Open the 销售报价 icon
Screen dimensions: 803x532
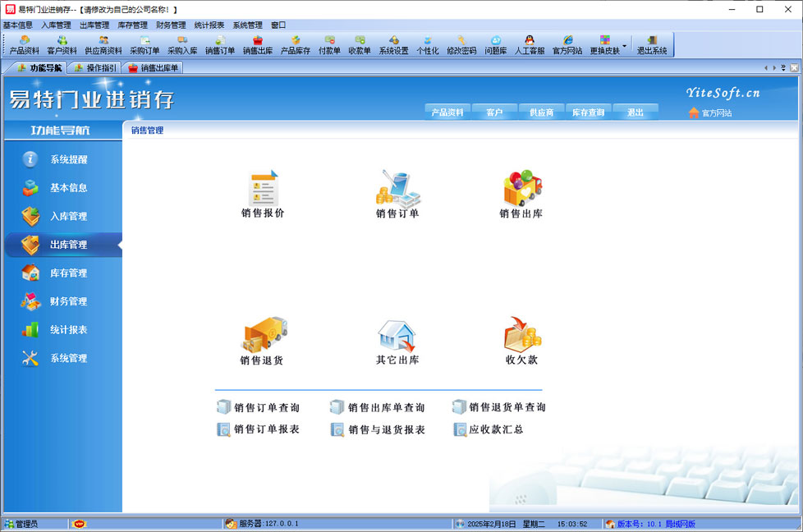[263, 190]
